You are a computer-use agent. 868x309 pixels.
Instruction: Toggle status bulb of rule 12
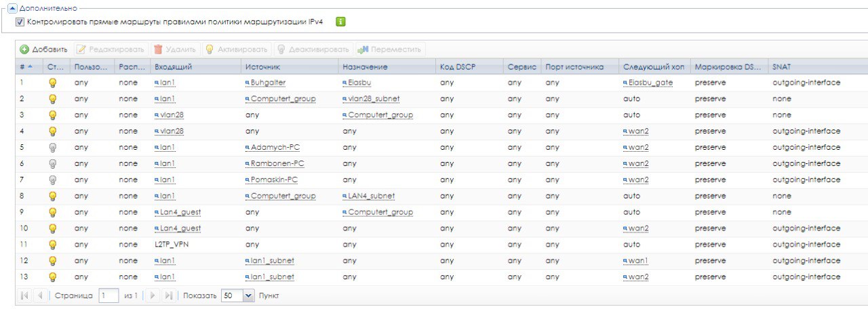coord(53,261)
